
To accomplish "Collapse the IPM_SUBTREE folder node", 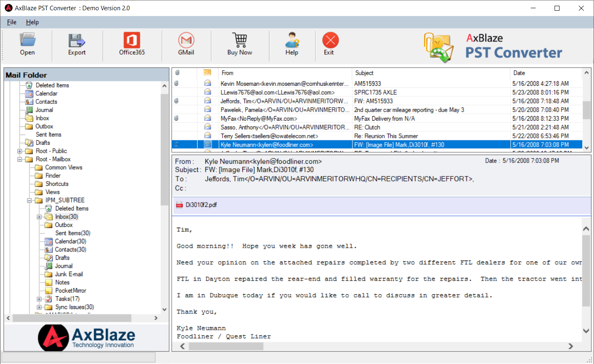I will pos(30,200).
